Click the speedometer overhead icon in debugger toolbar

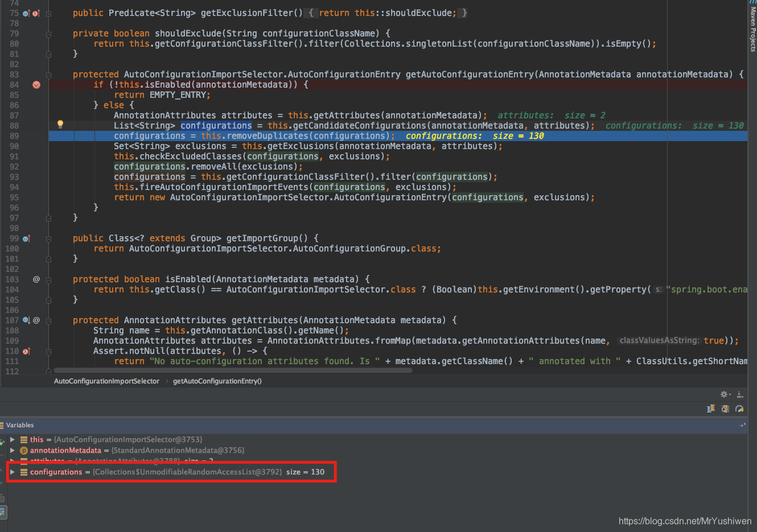coord(739,409)
